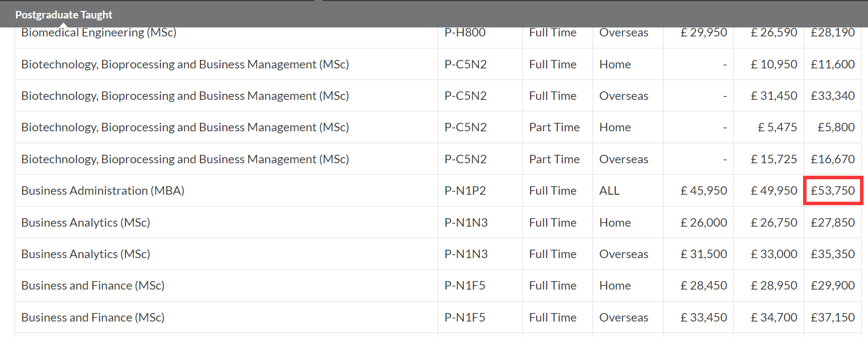
Task: Click £28,190 Biomedical Engineering fee cell
Action: tap(833, 33)
